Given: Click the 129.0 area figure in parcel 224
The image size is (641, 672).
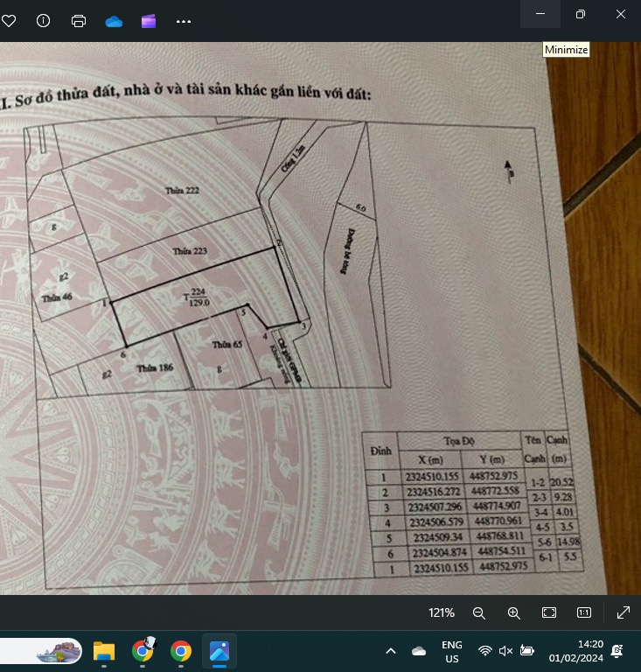Looking at the screenshot, I should click(x=199, y=303).
